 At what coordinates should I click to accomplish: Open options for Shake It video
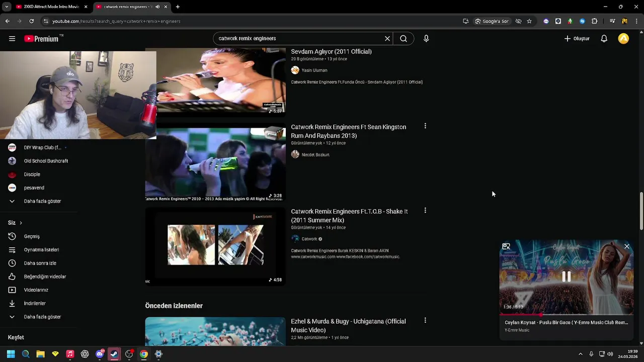425,211
